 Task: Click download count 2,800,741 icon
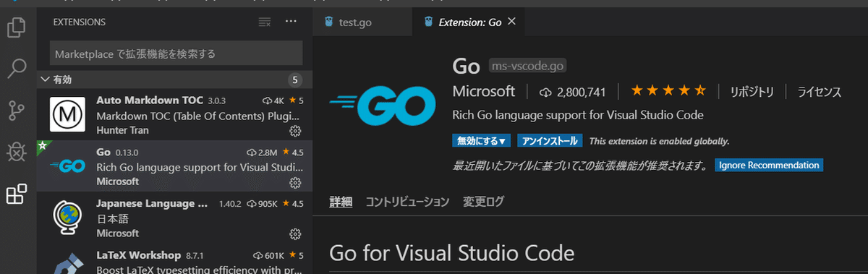[x=546, y=92]
